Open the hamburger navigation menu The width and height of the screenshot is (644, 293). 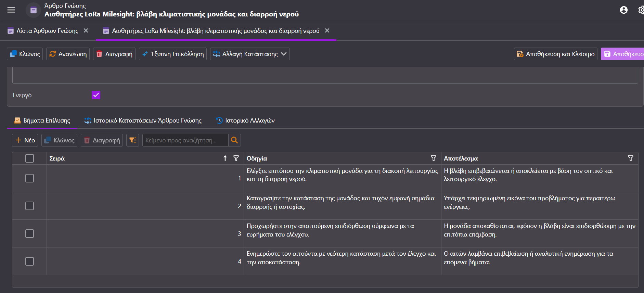point(11,10)
